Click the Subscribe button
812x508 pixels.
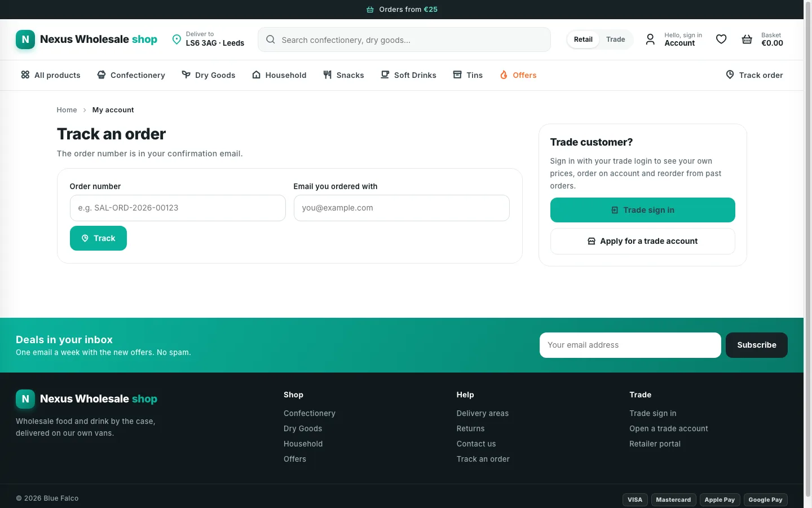pos(757,345)
